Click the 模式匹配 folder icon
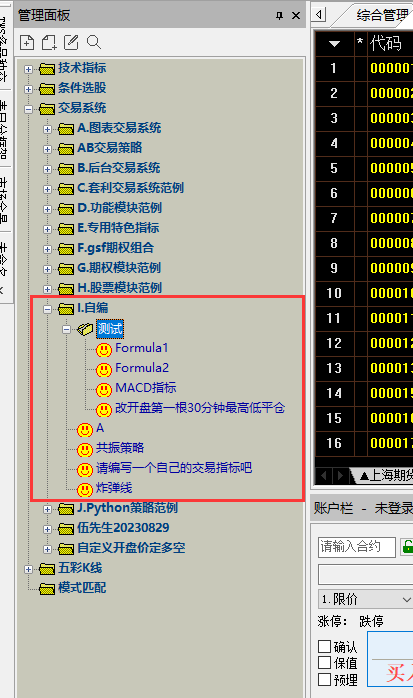The image size is (413, 698). coord(47,589)
